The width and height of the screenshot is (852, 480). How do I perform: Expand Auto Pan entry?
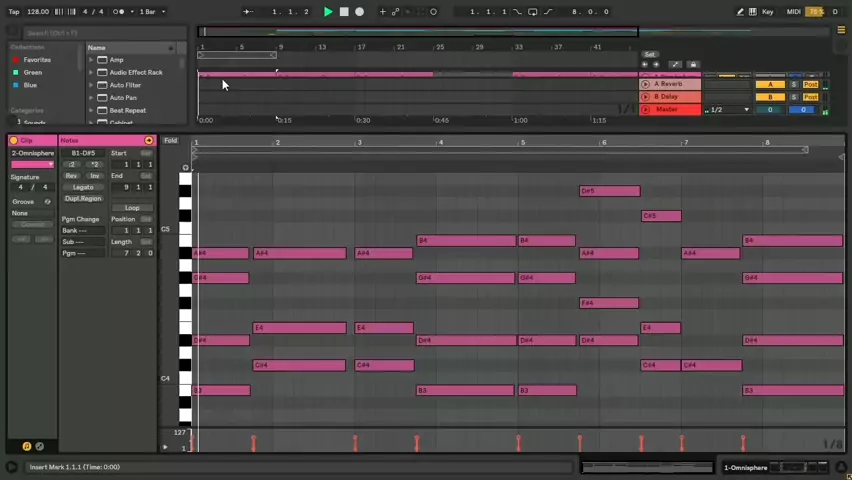tap(91, 98)
